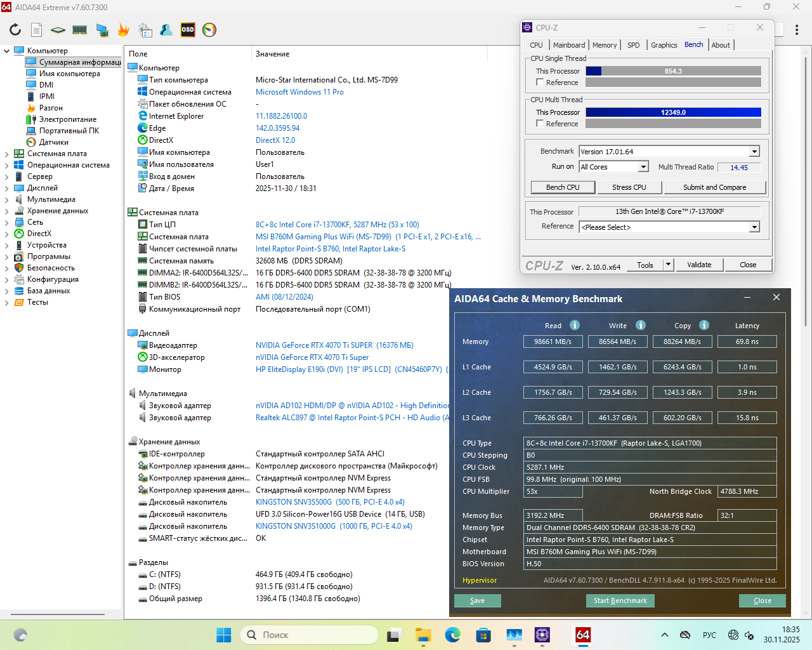This screenshot has width=812, height=650.
Task: Select Датчики in the AIDA64 tree
Action: (53, 142)
